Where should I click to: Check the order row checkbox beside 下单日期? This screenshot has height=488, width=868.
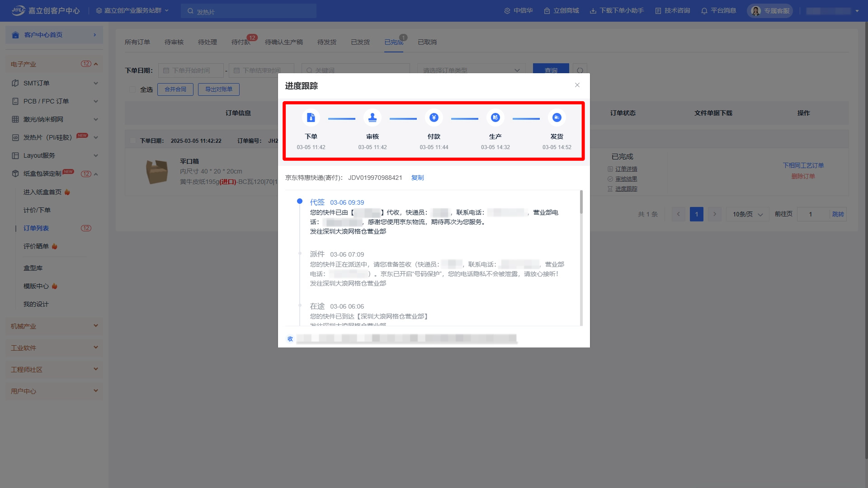point(132,141)
